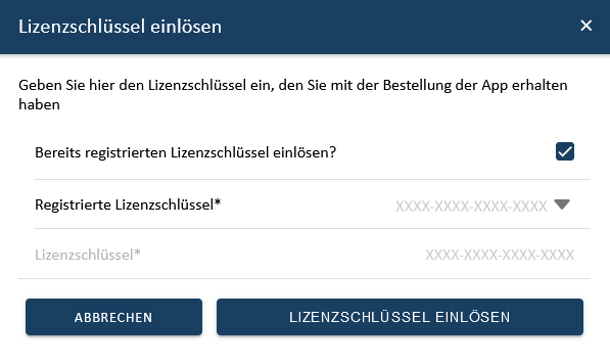Click LIZENZSCHLÜSSEL EINLÖSEN to redeem the key
This screenshot has height=361, width=610.
click(400, 317)
